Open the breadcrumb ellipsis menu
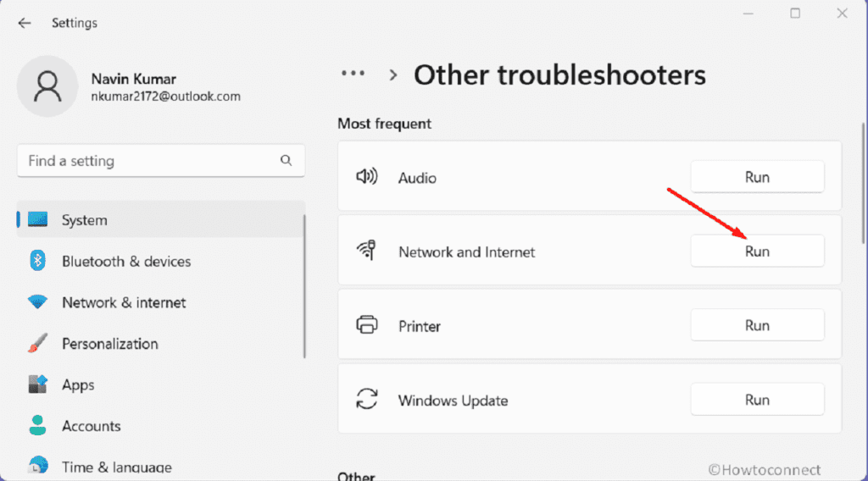The height and width of the screenshot is (481, 868). pyautogui.click(x=353, y=73)
